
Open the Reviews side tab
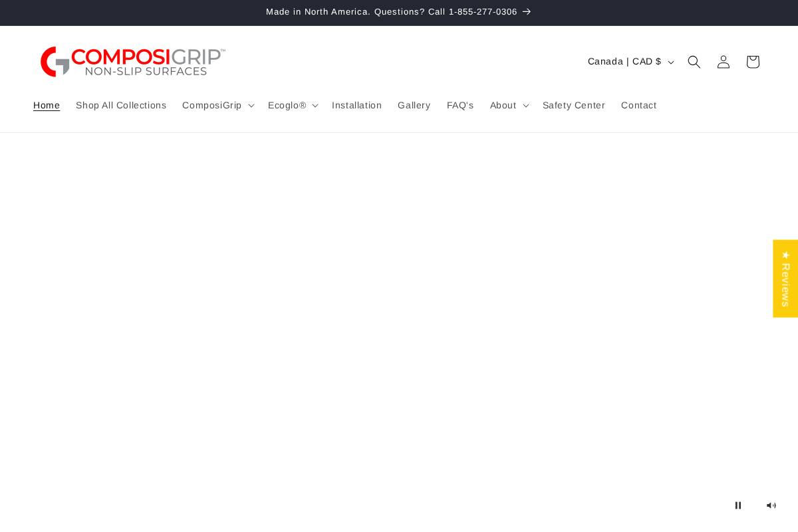(785, 278)
